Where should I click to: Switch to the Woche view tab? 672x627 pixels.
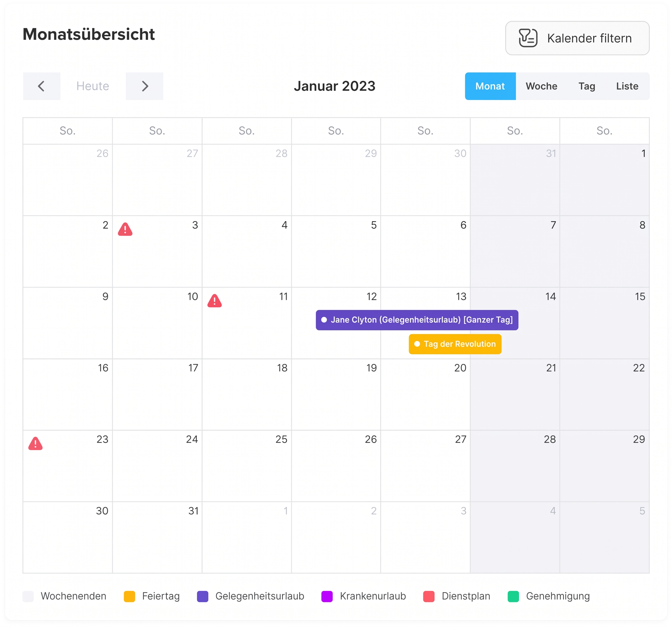click(541, 86)
